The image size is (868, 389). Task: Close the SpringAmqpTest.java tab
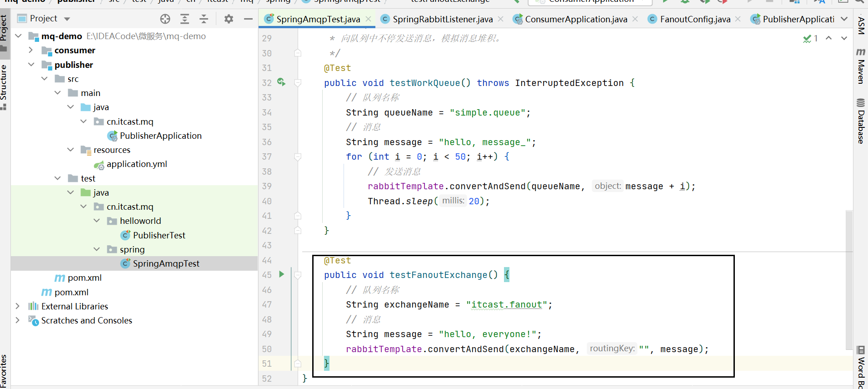coord(369,19)
